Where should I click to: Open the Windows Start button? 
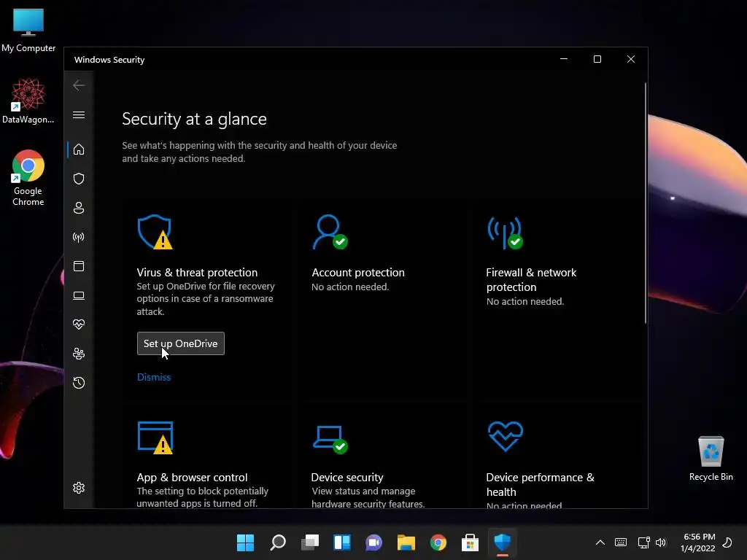(x=245, y=542)
